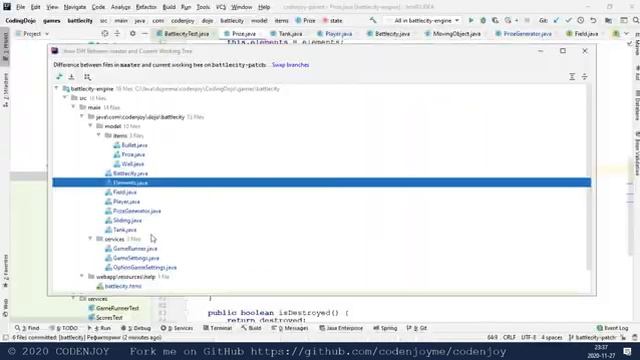
Task: Open the Terminal tool window button
Action: point(217,328)
